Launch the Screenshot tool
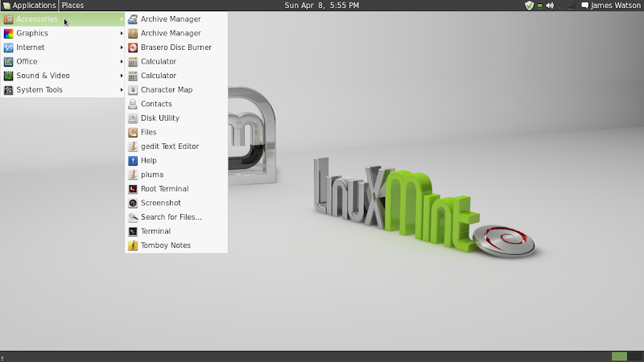This screenshot has height=362, width=644. (x=176, y=204)
